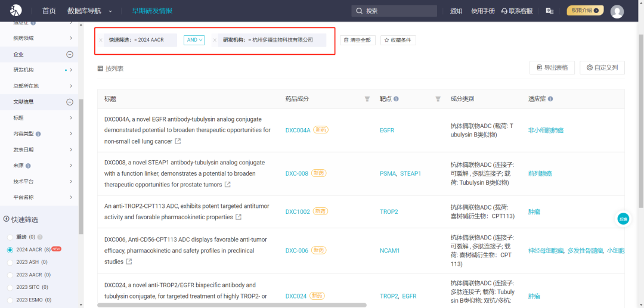Image resolution: width=644 pixels, height=308 pixels.
Task: Select the 重磅 quick filter option
Action: [x=10, y=237]
